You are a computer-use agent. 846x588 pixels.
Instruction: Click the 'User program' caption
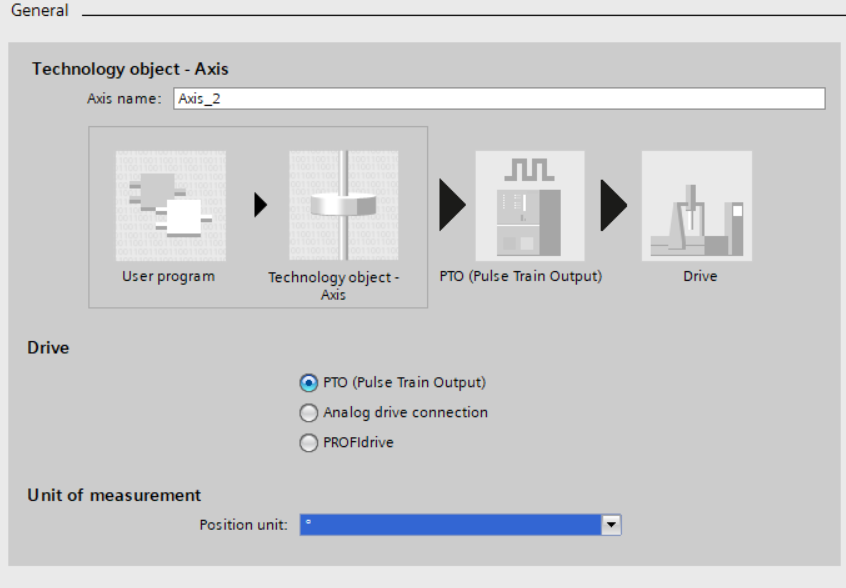point(168,276)
